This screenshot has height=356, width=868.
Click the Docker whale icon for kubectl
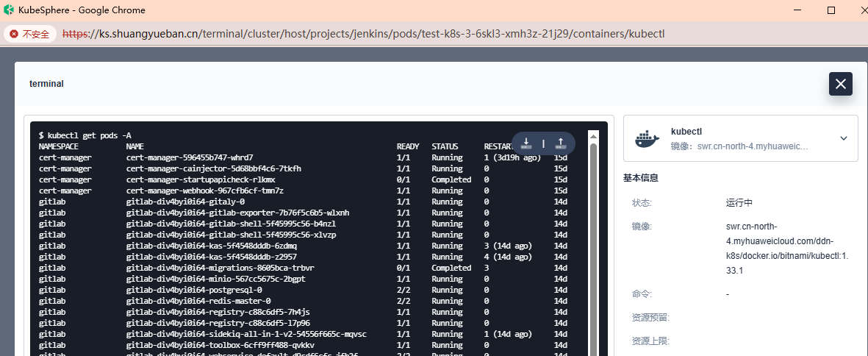click(x=647, y=138)
